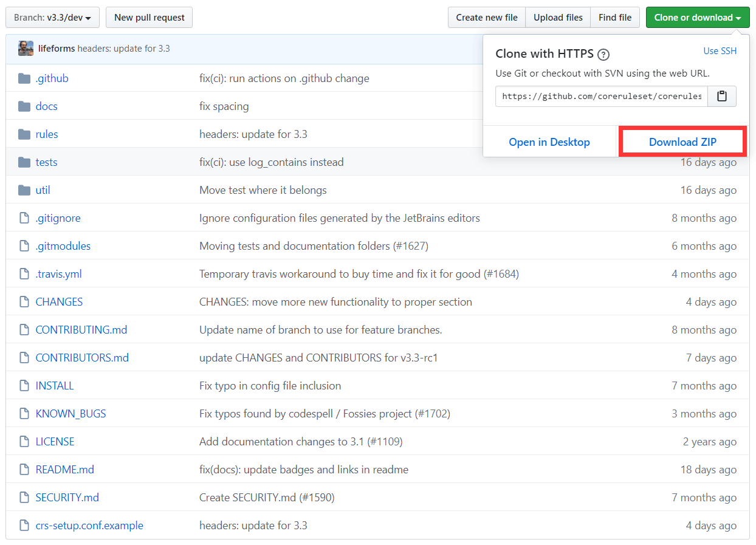Click the docs folder icon
The width and height of the screenshot is (756, 545).
24,106
